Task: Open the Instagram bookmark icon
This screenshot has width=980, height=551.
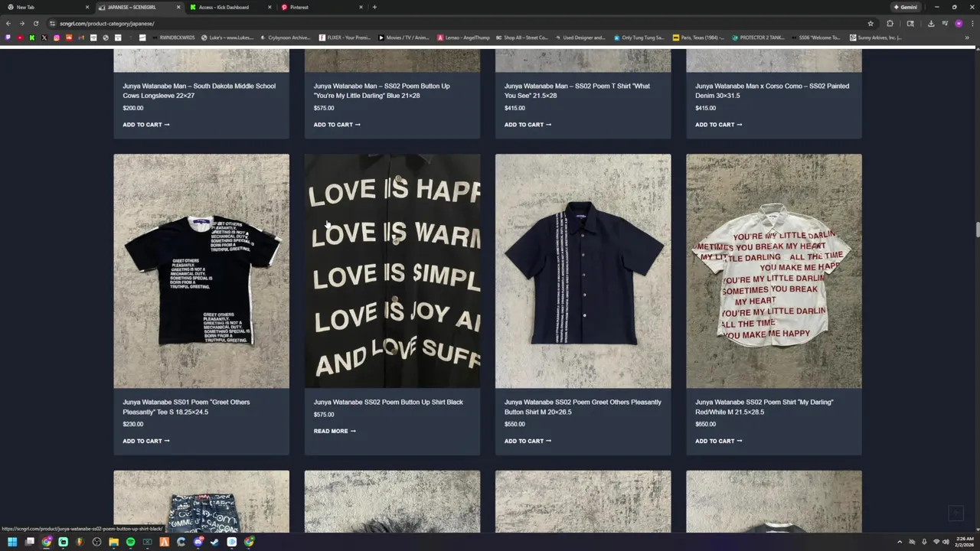Action: (x=57, y=37)
